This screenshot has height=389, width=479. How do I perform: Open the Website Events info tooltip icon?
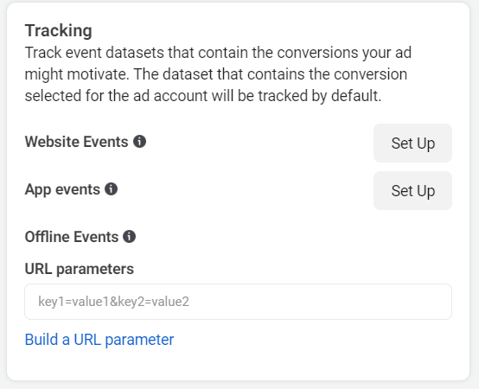click(140, 141)
